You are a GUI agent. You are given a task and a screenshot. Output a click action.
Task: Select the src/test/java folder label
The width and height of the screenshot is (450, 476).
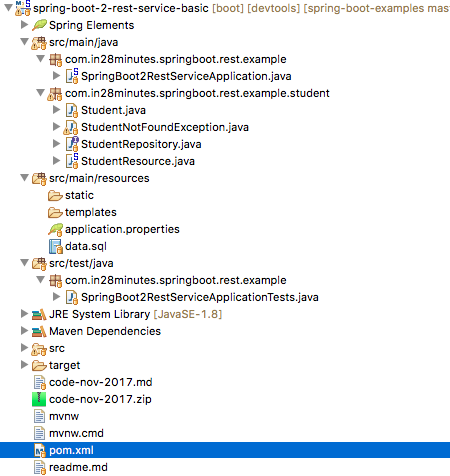81,264
